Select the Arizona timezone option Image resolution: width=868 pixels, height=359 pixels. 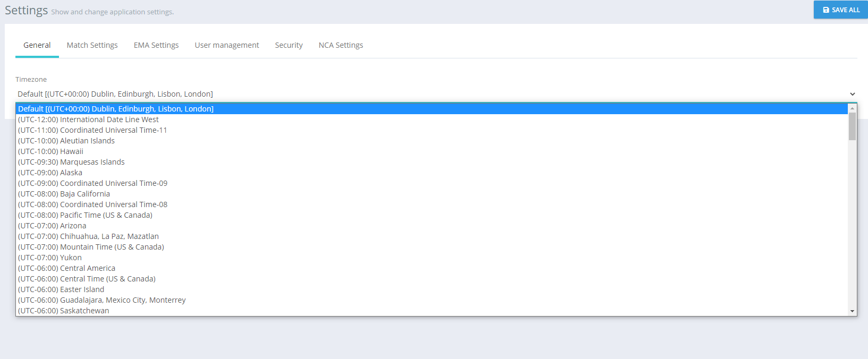click(x=52, y=226)
